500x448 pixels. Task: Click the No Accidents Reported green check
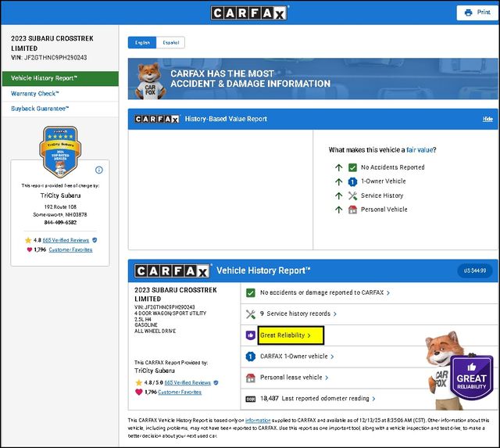point(353,167)
